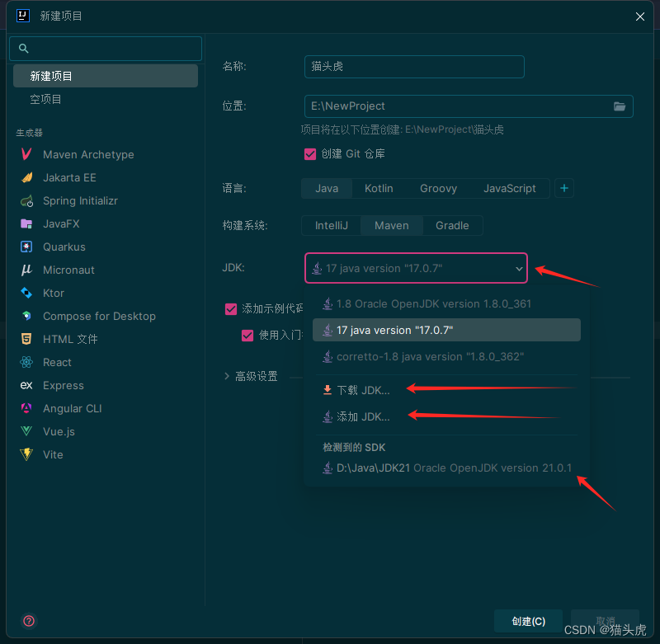The height and width of the screenshot is (644, 660).
Task: Click the help question mark icon
Action: (x=29, y=621)
